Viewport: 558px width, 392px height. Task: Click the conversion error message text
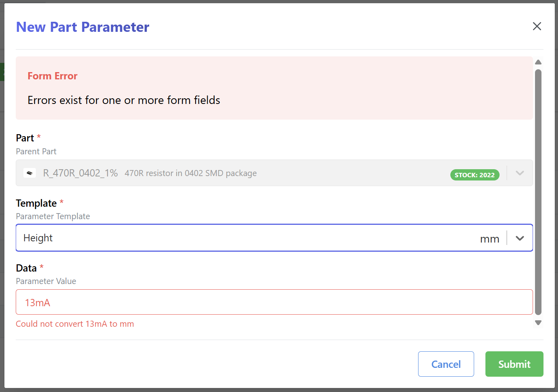(x=75, y=324)
